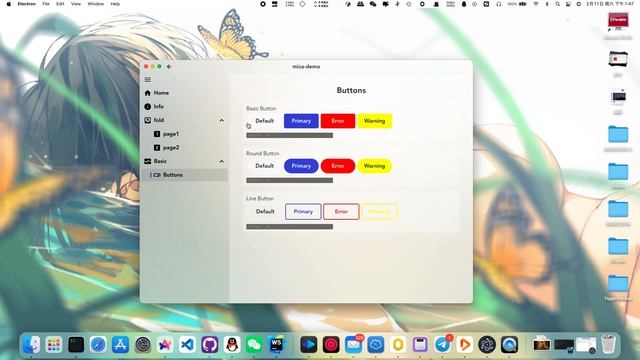Open System Settings from the dock
Viewport: 640px width, 360px height.
142,345
